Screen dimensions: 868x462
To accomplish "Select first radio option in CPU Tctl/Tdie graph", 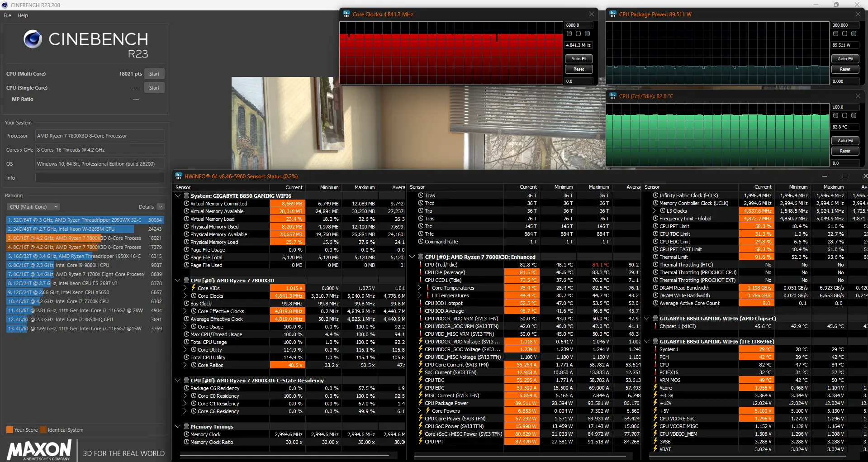I will pos(836,115).
